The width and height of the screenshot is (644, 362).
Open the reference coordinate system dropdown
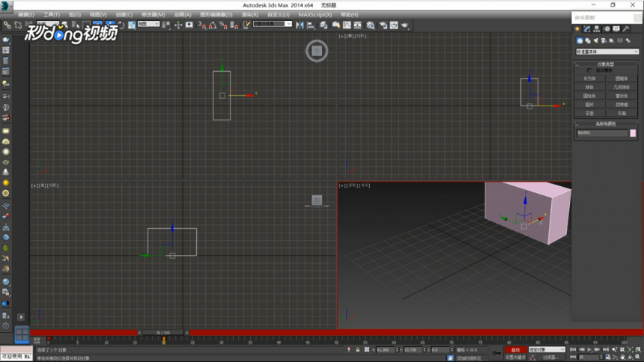point(148,24)
